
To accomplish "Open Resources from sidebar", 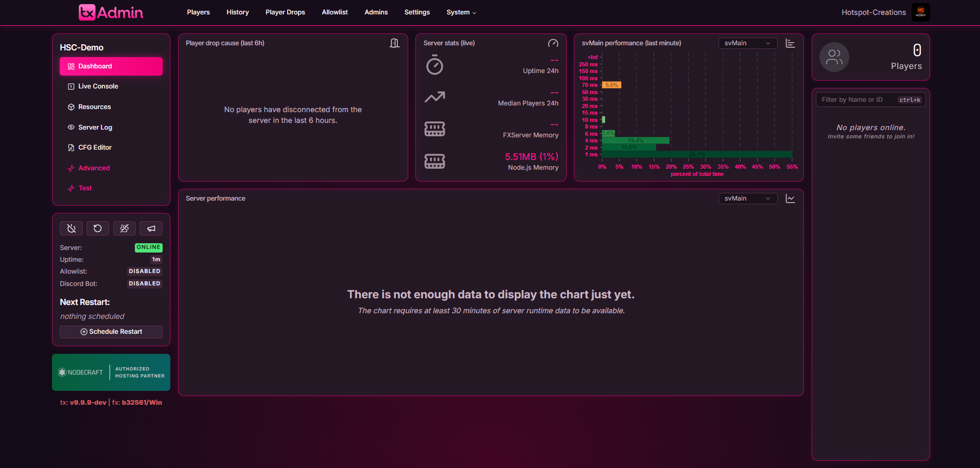I will click(x=111, y=107).
